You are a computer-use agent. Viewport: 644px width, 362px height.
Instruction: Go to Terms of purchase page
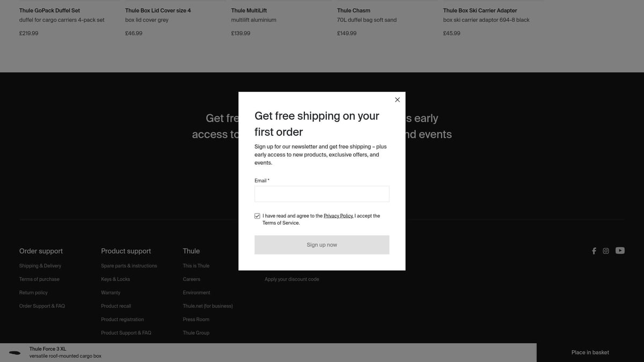pos(39,279)
